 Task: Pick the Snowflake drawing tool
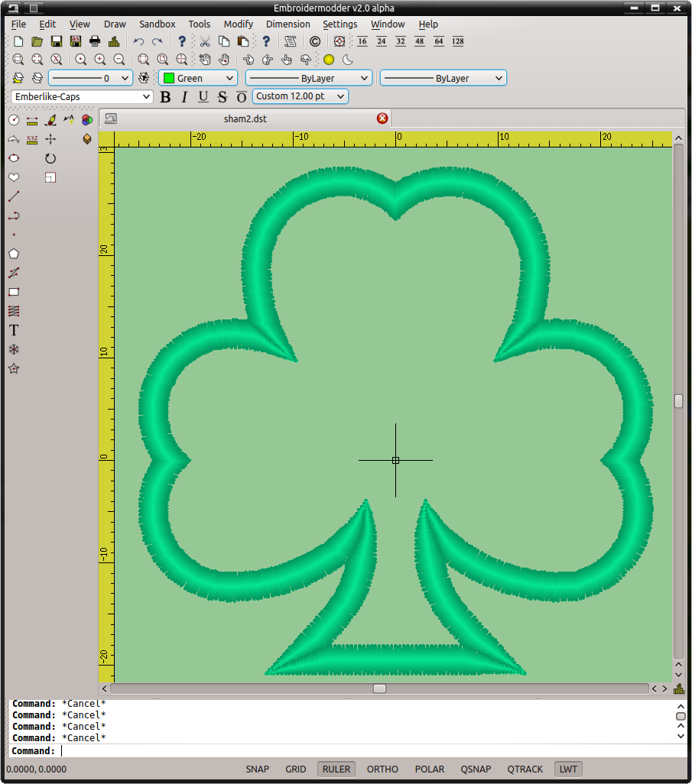pyautogui.click(x=14, y=348)
